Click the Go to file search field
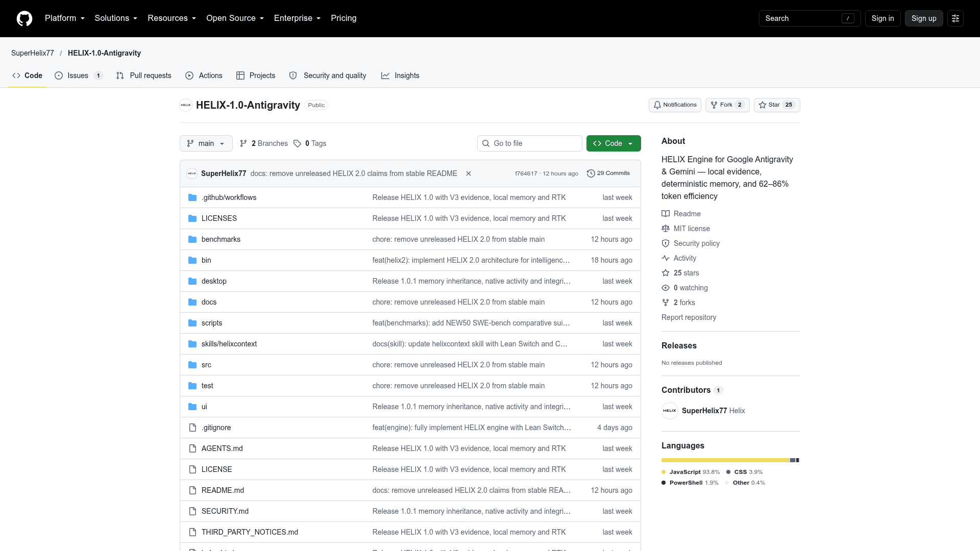 (x=530, y=143)
